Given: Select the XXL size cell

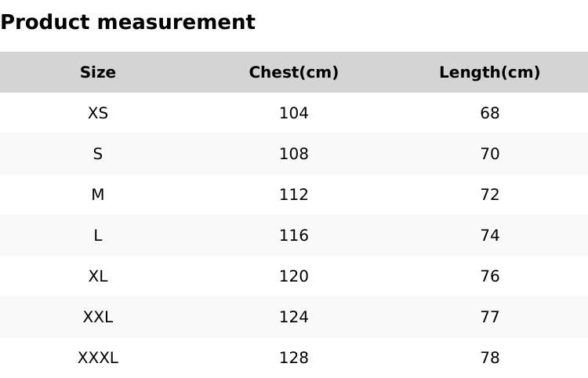Looking at the screenshot, I should pyautogui.click(x=98, y=318).
